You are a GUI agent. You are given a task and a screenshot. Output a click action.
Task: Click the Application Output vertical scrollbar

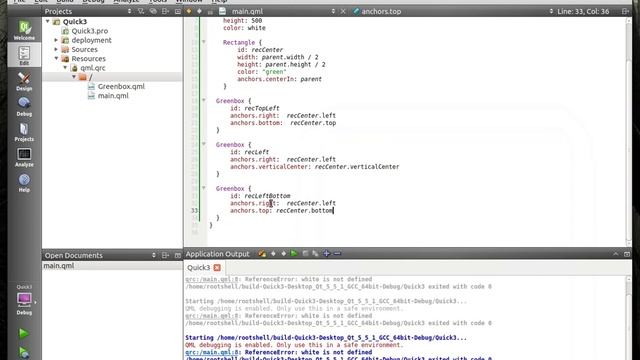[x=629, y=318]
